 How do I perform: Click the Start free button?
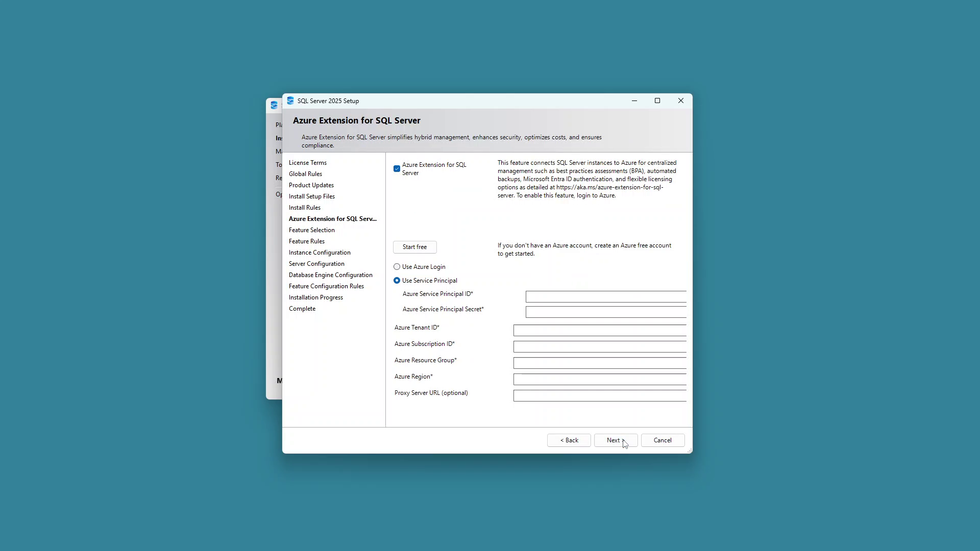click(x=414, y=247)
